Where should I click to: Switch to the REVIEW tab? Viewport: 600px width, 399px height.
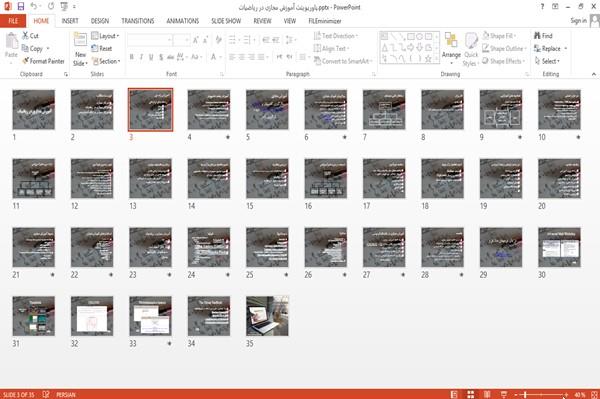(262, 21)
